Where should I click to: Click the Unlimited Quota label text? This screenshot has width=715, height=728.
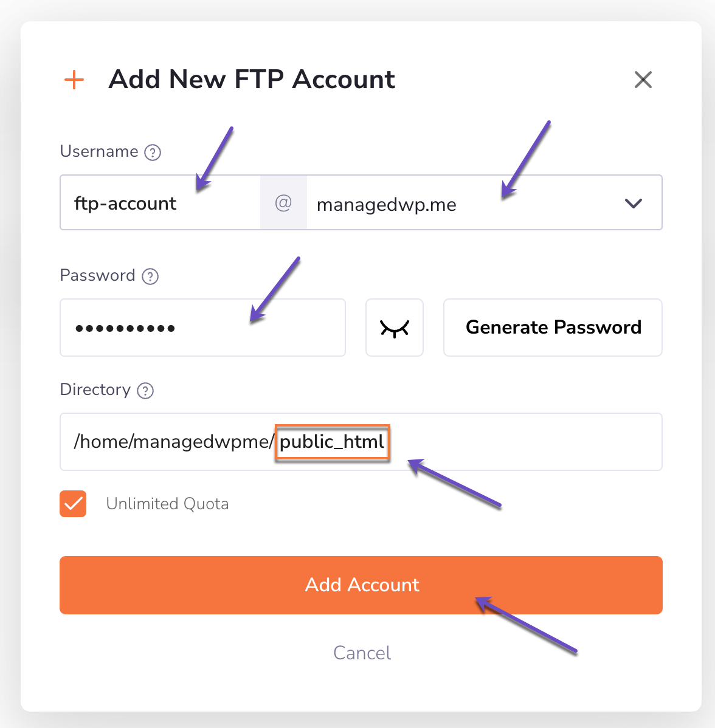(x=167, y=504)
